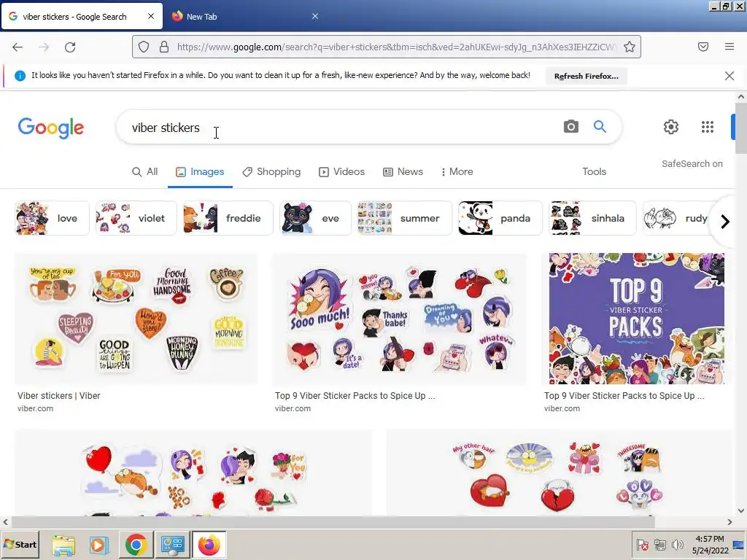Open the Google apps grid
This screenshot has height=560, width=747.
pos(708,127)
